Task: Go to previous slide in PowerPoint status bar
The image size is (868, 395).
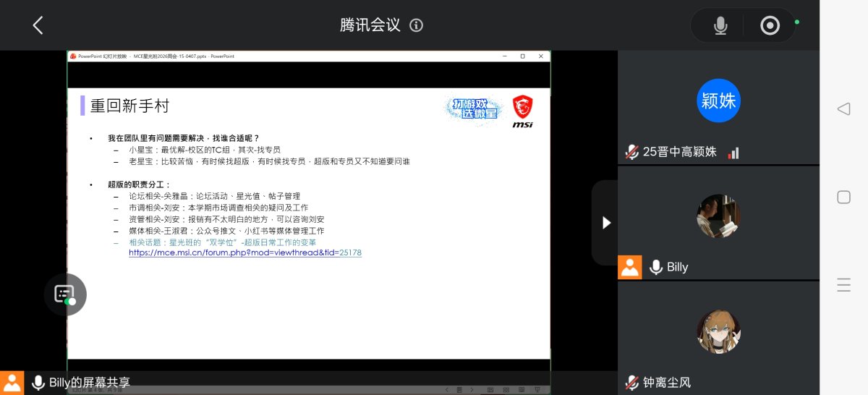Action: point(446,389)
